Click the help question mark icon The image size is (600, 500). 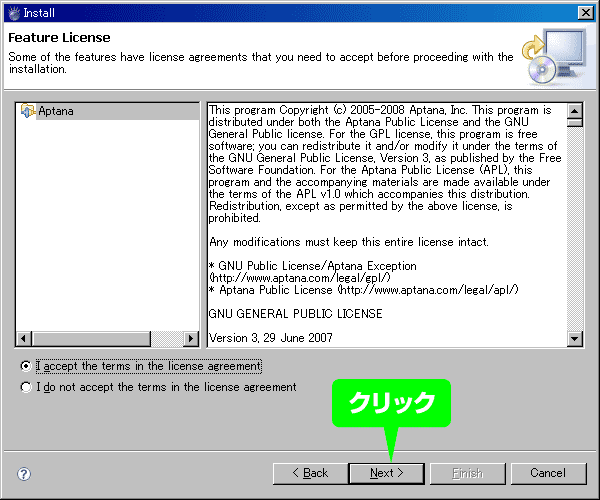pyautogui.click(x=24, y=474)
